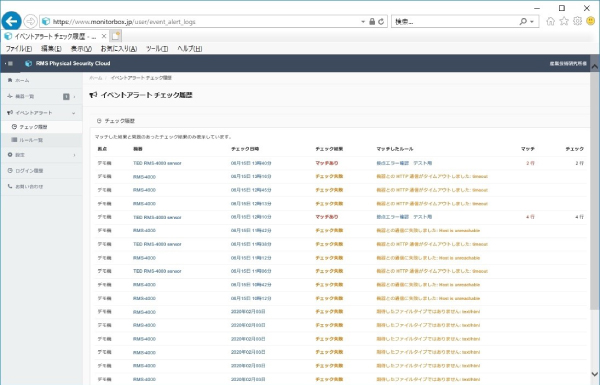
Task: Click the browser Back arrow button
Action: pos(11,21)
